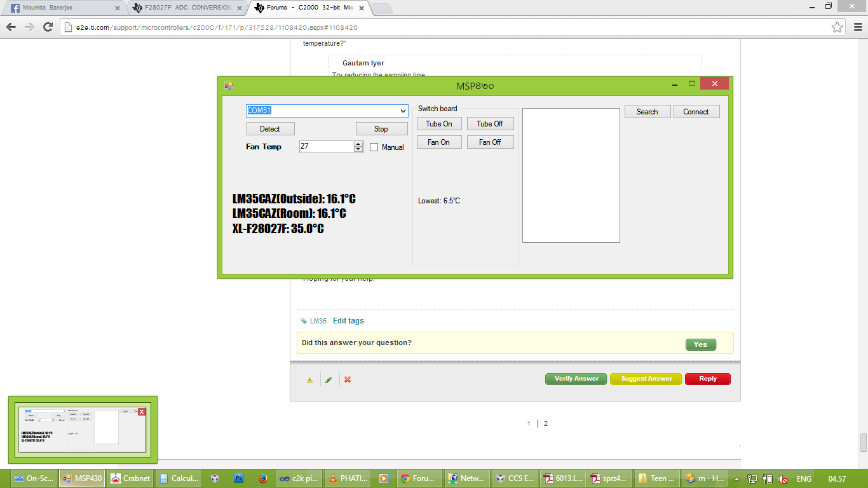Click the red Reply button
The width and height of the screenshot is (868, 488).
(x=708, y=379)
